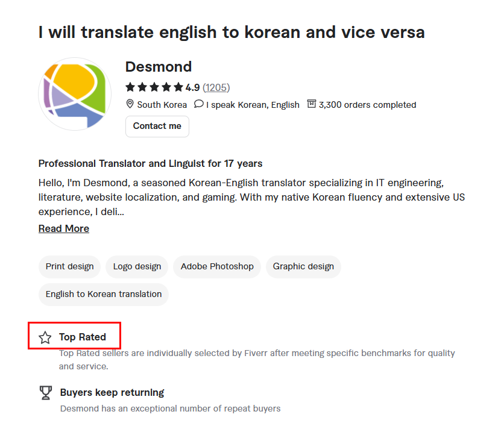Click the Buyers keep returning trophy icon
Viewport: 504px width, 432px height.
pyautogui.click(x=45, y=393)
